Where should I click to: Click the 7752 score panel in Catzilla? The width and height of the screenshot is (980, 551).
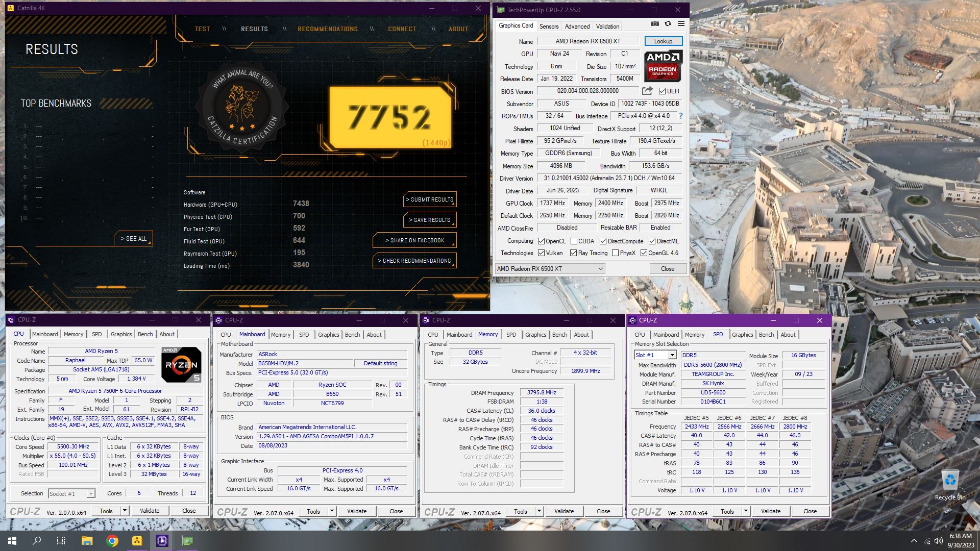pyautogui.click(x=390, y=117)
